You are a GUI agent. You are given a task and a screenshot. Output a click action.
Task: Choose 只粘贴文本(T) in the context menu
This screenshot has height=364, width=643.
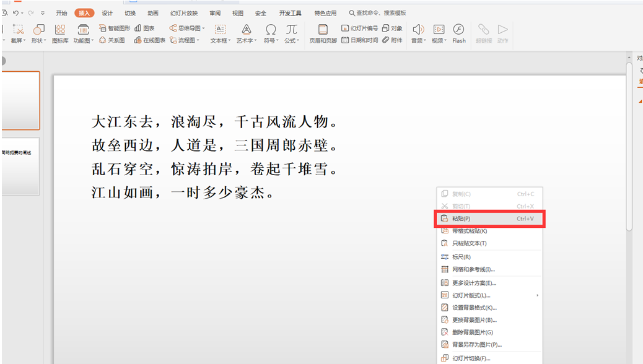pyautogui.click(x=489, y=243)
